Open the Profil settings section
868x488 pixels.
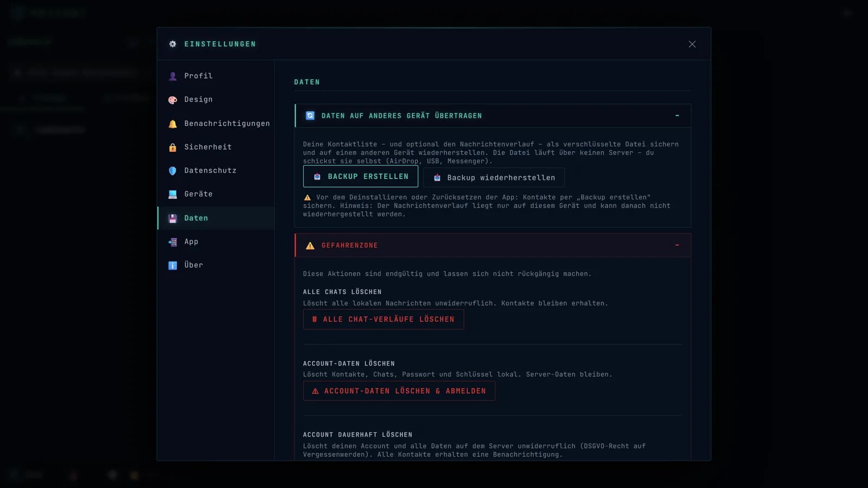tap(216, 76)
